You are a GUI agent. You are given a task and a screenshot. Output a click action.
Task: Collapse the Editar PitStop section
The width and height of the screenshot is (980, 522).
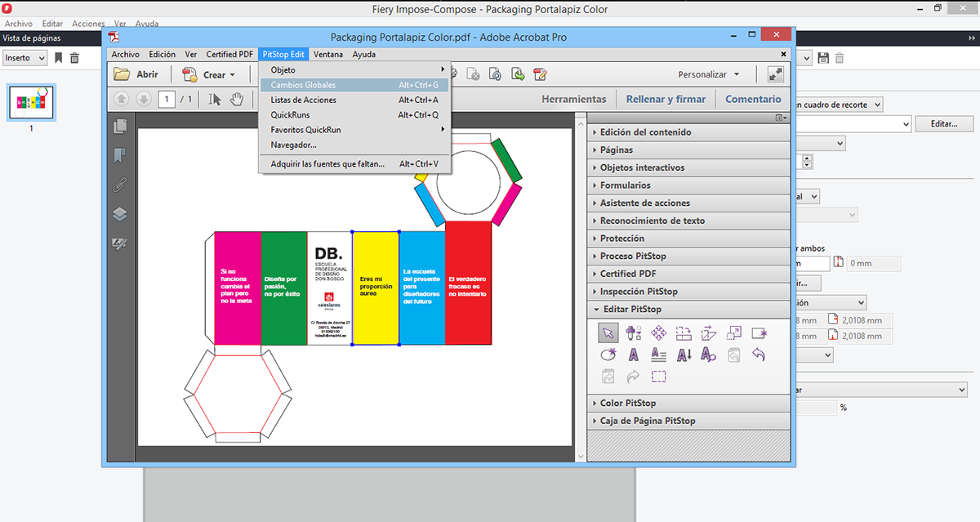(630, 310)
